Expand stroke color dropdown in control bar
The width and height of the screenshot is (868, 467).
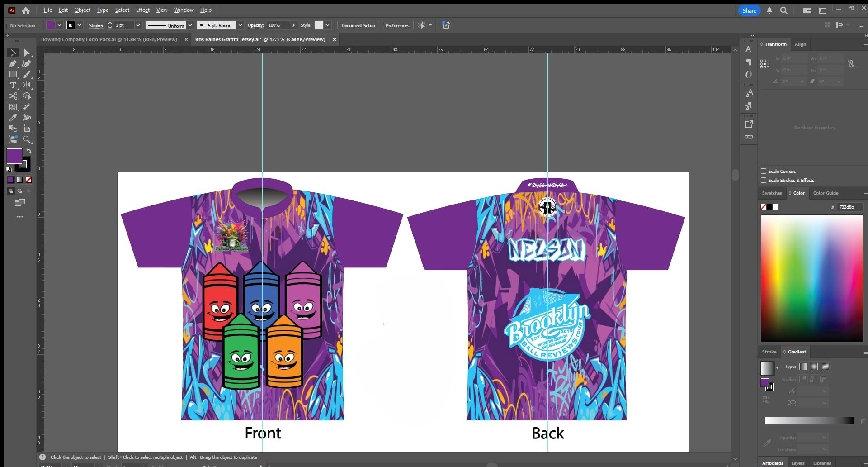coord(80,25)
